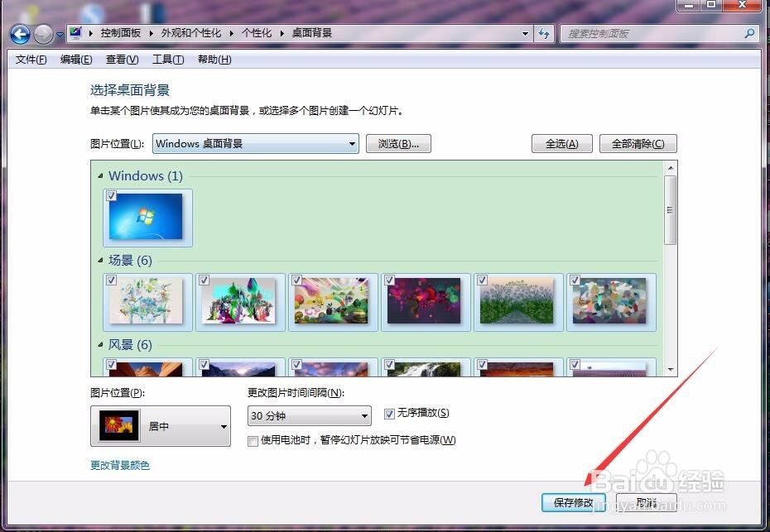Select the abstract paint 场景 wallpaper
This screenshot has width=770, height=532.
(609, 301)
